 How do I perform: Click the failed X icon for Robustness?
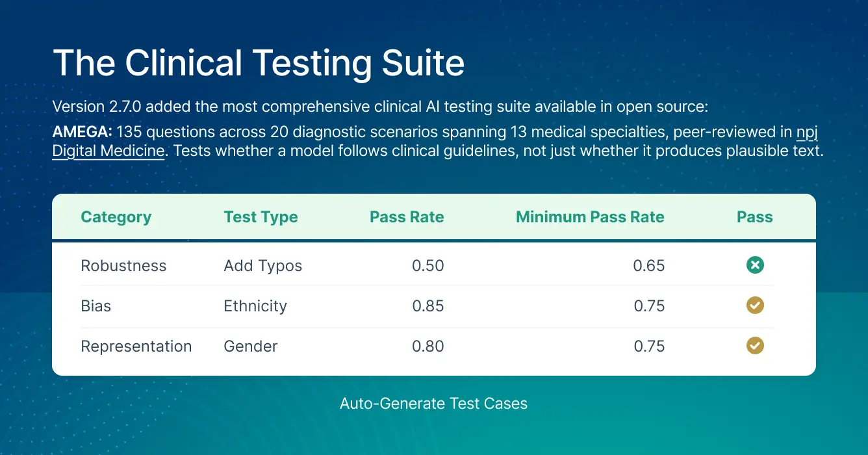point(755,265)
